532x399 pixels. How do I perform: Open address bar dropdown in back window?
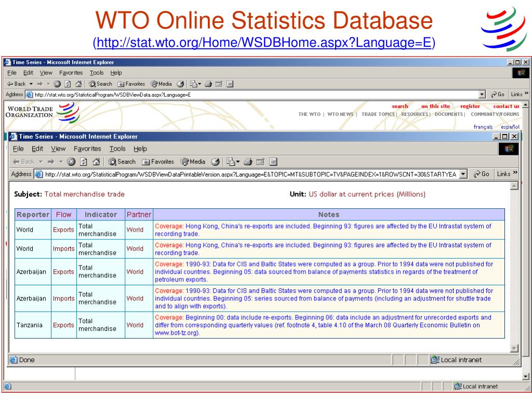coord(482,95)
